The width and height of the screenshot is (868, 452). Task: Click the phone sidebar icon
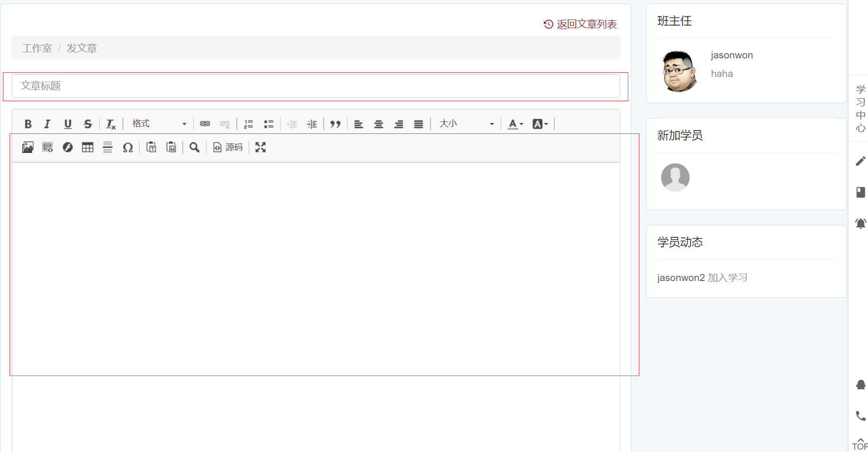click(x=860, y=416)
